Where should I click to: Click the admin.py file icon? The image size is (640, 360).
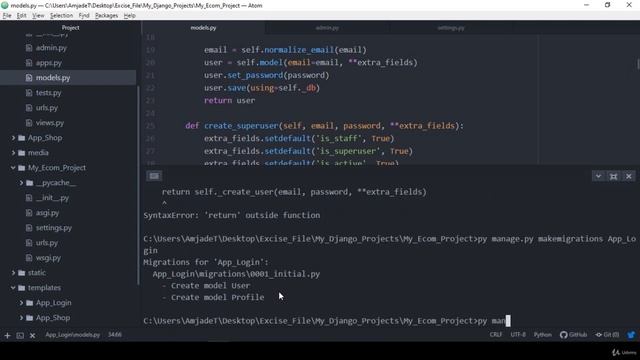[x=29, y=48]
